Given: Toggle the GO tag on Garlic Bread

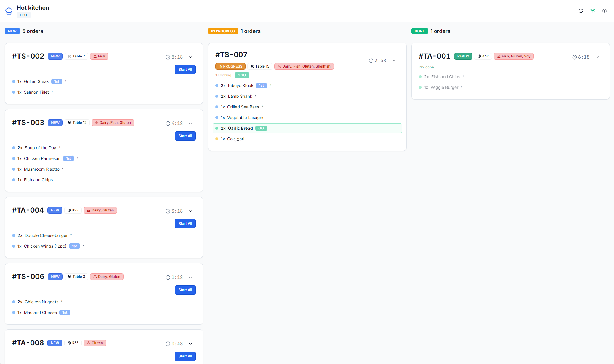Looking at the screenshot, I should point(261,128).
